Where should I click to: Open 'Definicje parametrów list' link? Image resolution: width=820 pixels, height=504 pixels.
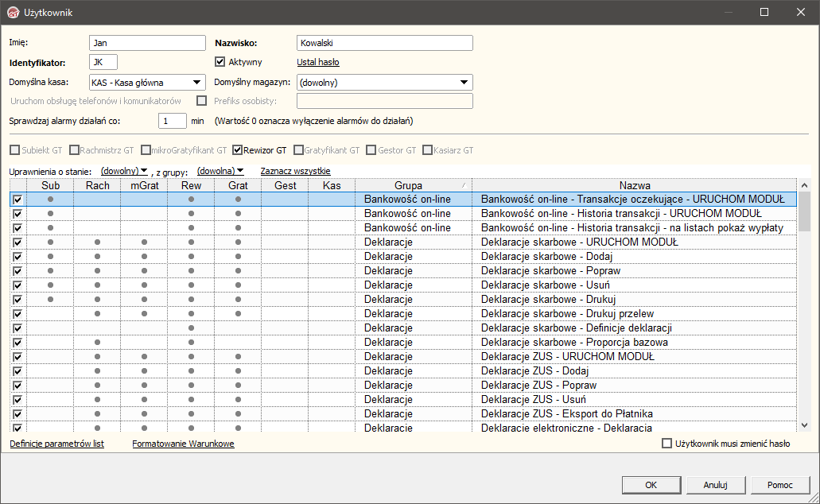point(56,444)
